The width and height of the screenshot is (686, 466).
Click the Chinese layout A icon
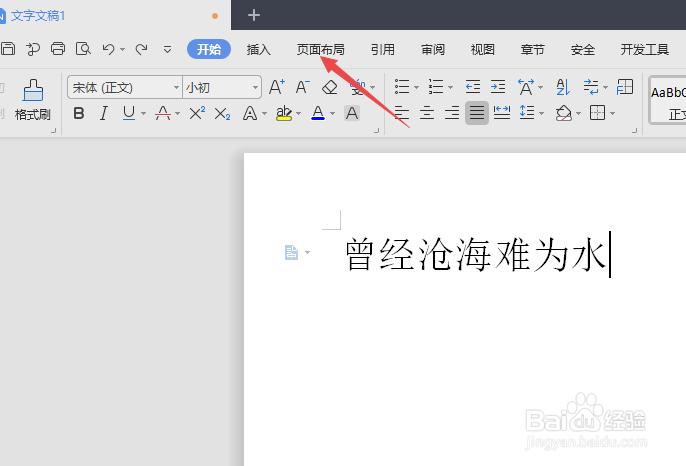[526, 87]
